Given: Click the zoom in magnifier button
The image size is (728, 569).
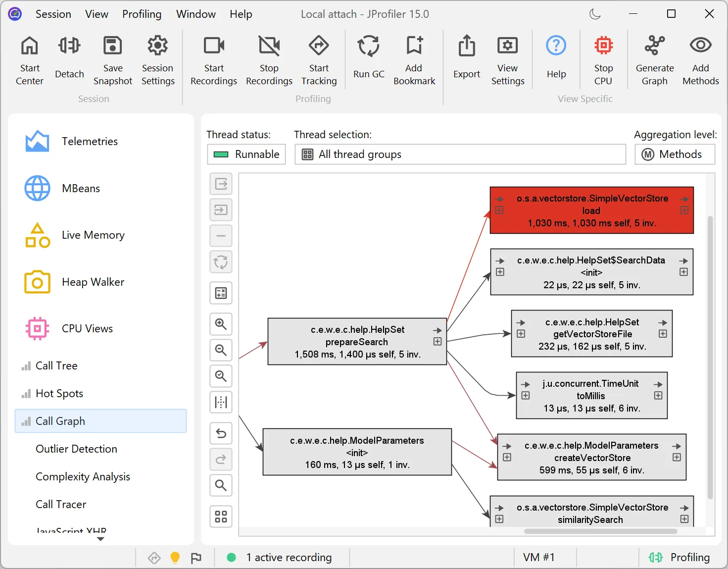Looking at the screenshot, I should click(221, 324).
